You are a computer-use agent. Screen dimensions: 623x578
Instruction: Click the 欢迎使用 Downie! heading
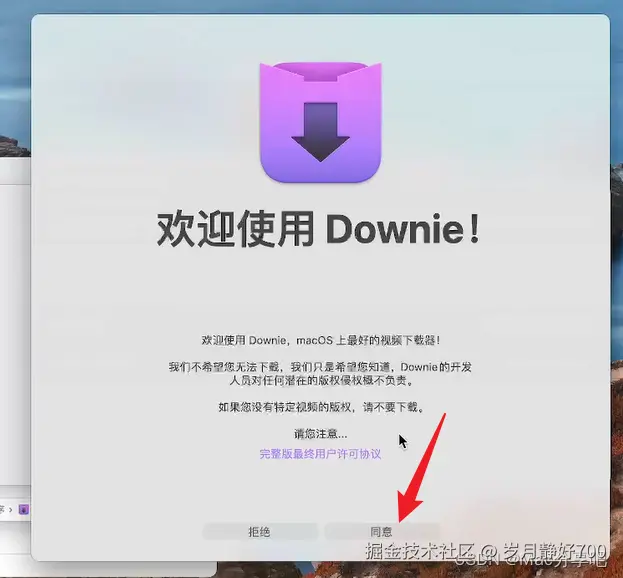point(319,229)
